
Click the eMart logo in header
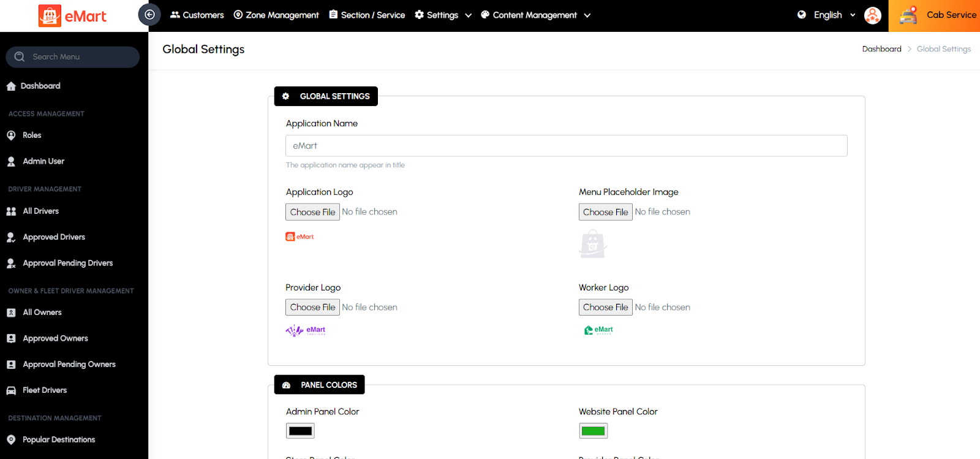click(72, 16)
